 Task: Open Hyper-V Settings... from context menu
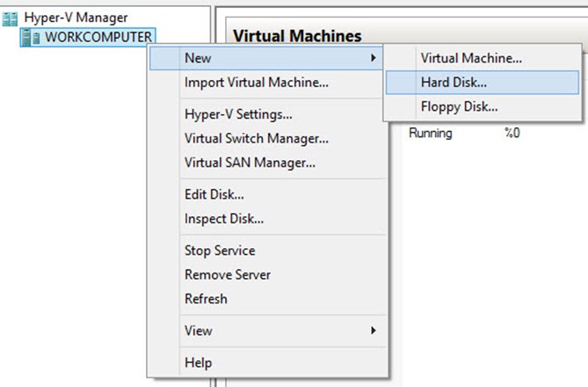(x=238, y=114)
